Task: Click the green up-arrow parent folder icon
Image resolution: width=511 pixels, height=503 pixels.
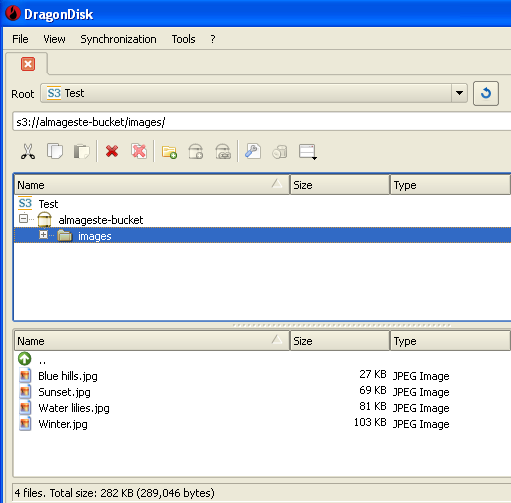Action: point(25,359)
